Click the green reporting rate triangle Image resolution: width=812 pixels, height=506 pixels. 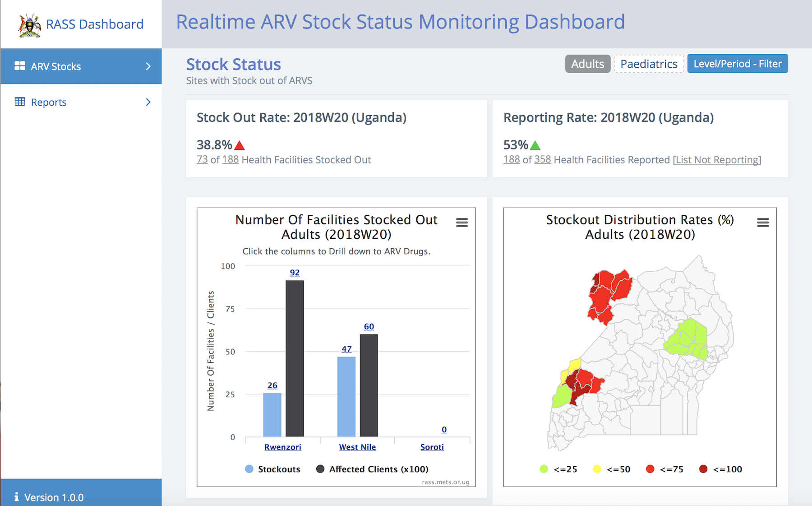[535, 145]
